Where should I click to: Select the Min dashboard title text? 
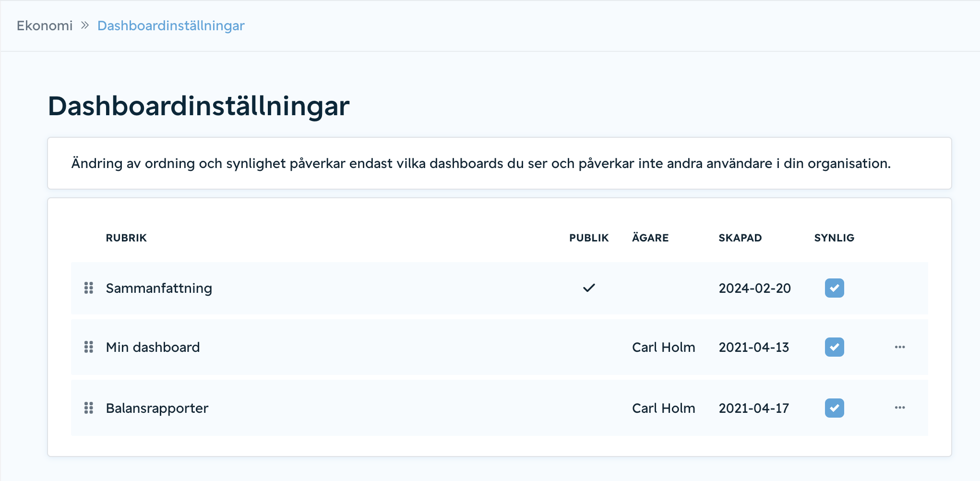click(x=153, y=347)
